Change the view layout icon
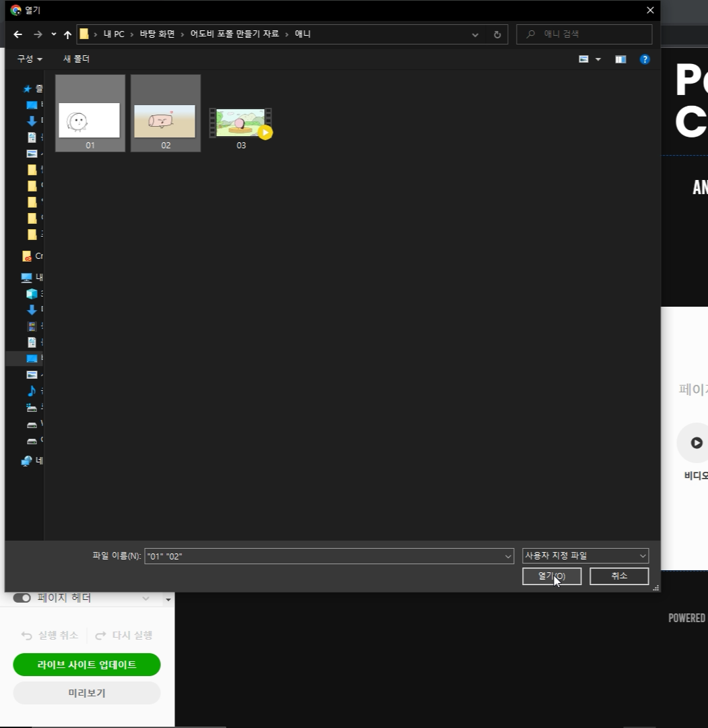This screenshot has height=728, width=708. 583,59
